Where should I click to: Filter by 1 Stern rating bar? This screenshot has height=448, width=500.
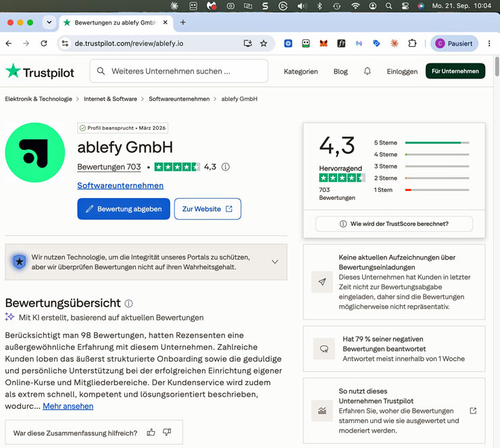pyautogui.click(x=422, y=190)
